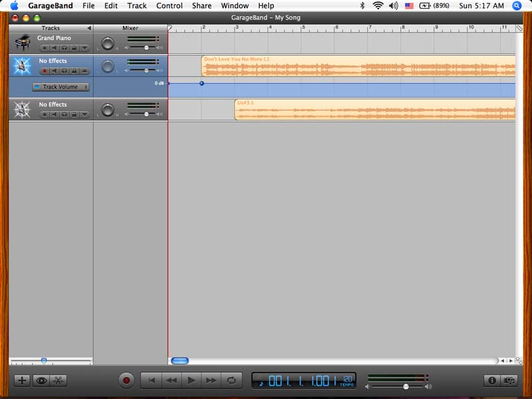Image resolution: width=532 pixels, height=399 pixels.
Task: Click the triangle in the Tracks header
Action: [x=89, y=28]
